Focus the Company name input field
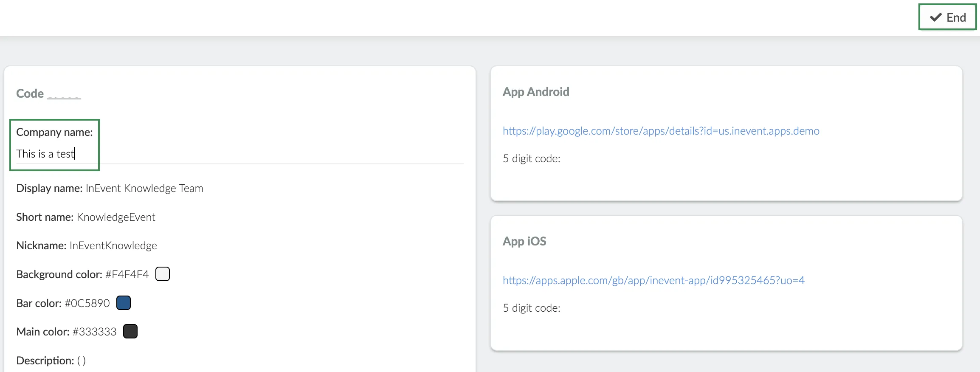980x372 pixels. 239,154
